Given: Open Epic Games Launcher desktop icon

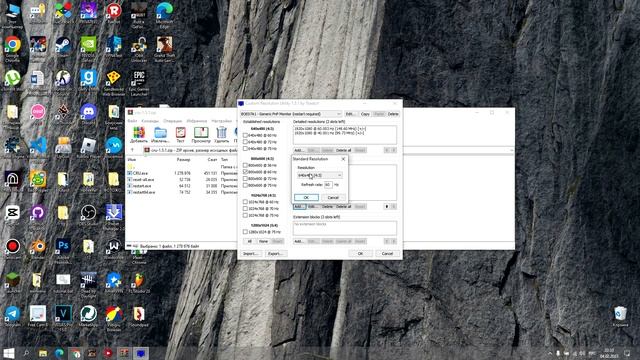Looking at the screenshot, I should tap(139, 78).
